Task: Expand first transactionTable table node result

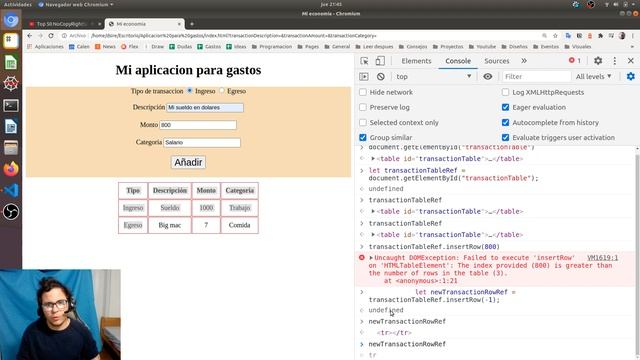Action: pyautogui.click(x=373, y=158)
